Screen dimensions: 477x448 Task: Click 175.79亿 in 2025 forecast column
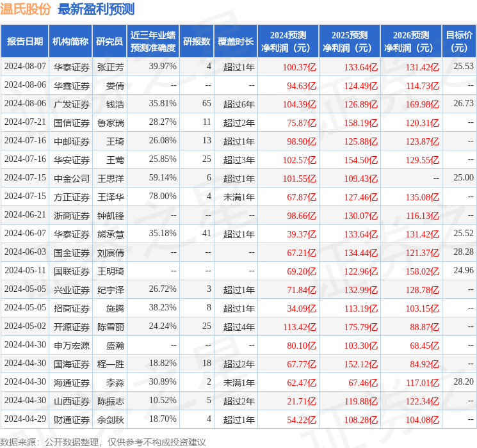click(x=361, y=327)
